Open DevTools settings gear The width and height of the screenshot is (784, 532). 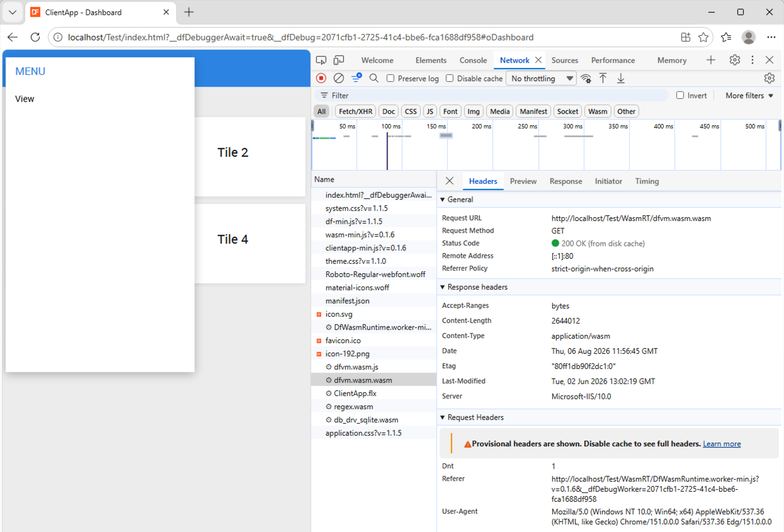(x=734, y=60)
